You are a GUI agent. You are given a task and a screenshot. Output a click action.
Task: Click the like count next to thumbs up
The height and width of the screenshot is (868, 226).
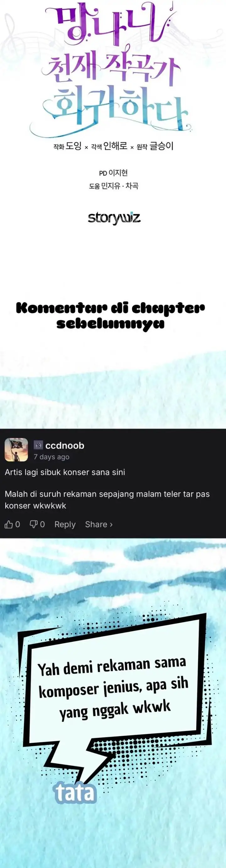click(x=18, y=524)
